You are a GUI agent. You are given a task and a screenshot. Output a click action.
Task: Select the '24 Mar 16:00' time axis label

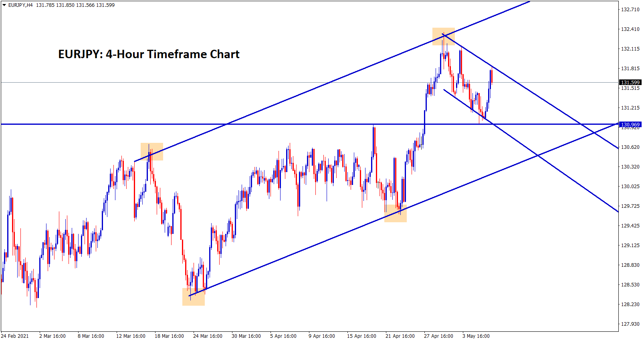208,336
